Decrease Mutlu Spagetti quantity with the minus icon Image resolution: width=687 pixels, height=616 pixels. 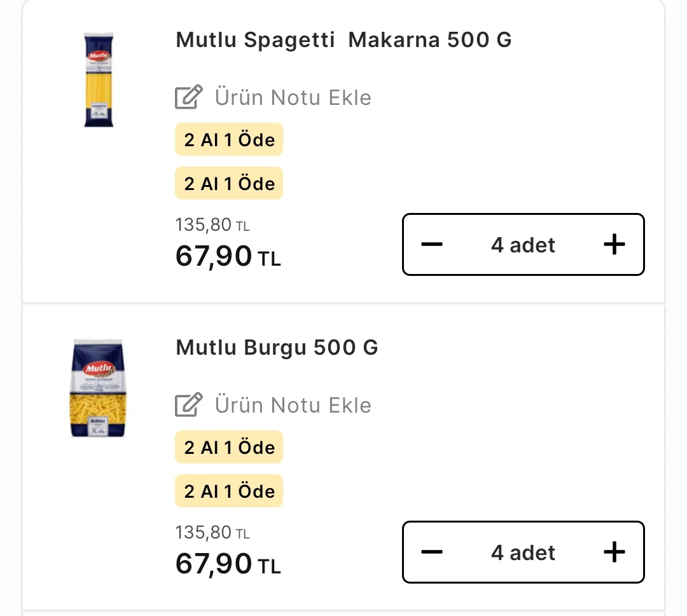click(431, 244)
